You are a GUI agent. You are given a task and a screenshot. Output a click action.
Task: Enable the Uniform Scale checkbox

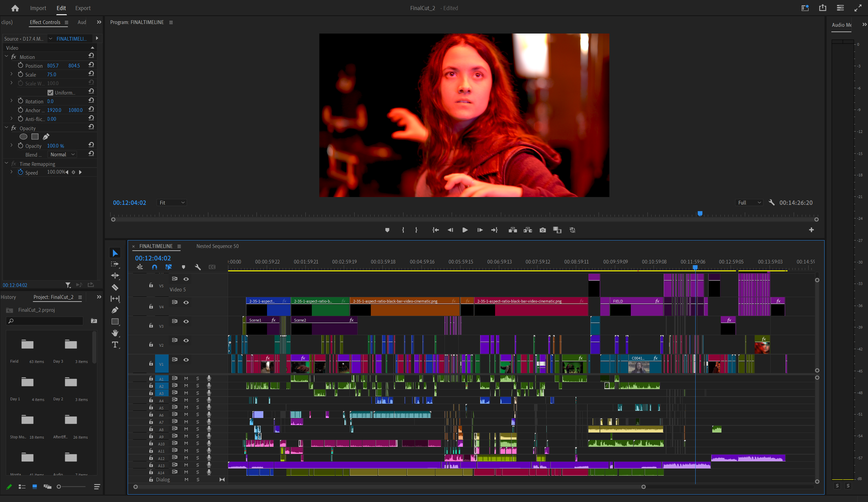[50, 92]
